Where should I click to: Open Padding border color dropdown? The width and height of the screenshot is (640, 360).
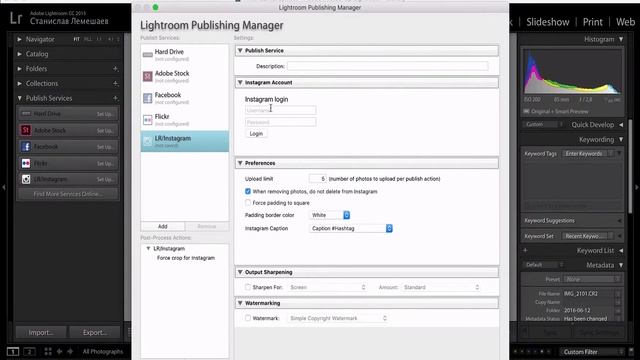coord(329,215)
